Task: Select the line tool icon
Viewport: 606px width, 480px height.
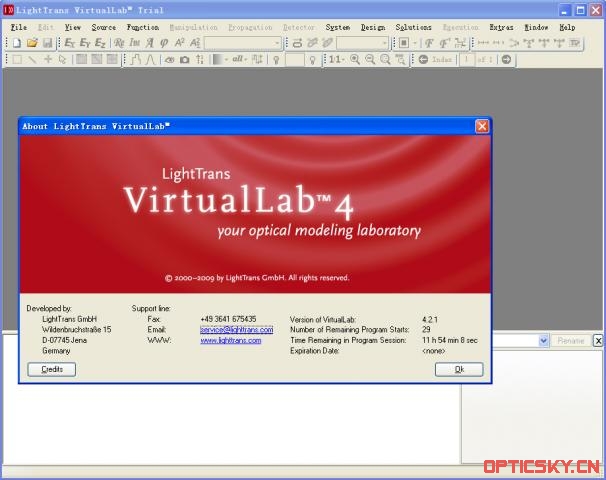Action: [33, 60]
